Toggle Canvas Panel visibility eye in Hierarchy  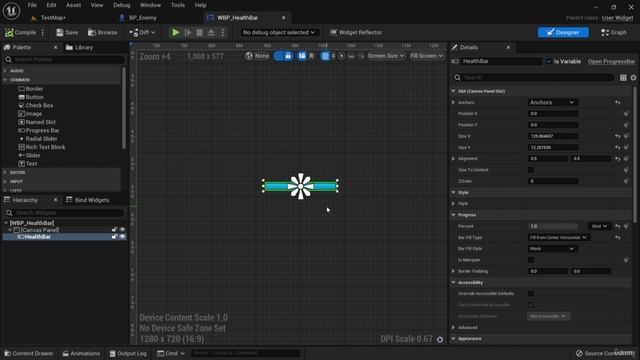pyautogui.click(x=122, y=230)
